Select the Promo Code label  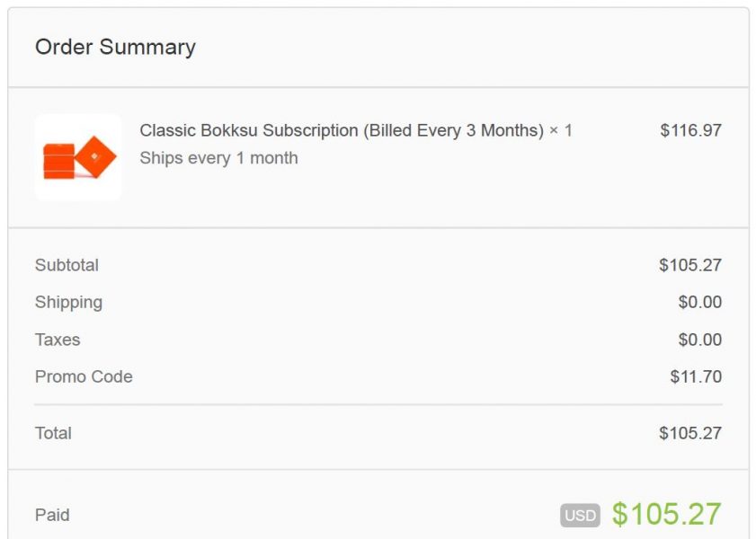coord(84,376)
